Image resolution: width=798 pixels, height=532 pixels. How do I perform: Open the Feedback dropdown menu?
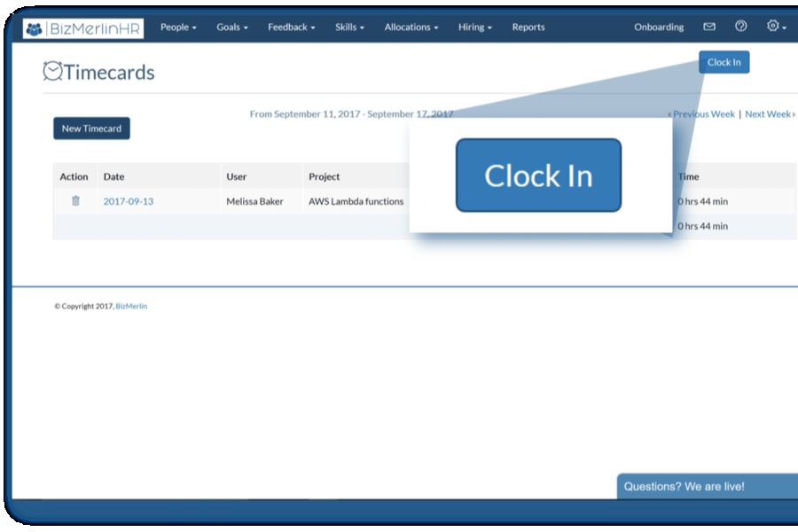click(x=291, y=27)
